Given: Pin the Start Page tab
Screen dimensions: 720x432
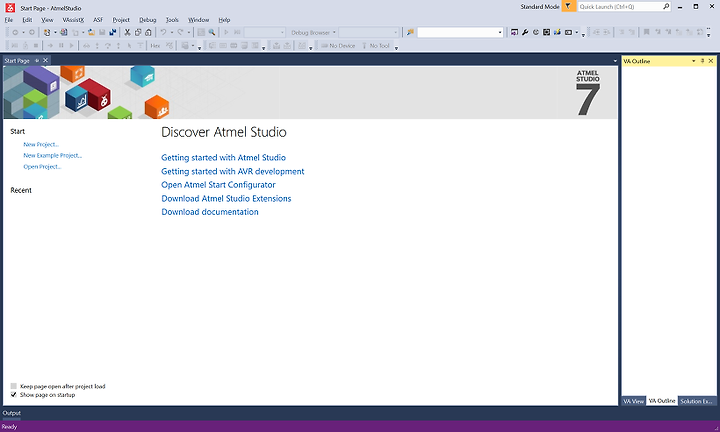Looking at the screenshot, I should pyautogui.click(x=37, y=61).
